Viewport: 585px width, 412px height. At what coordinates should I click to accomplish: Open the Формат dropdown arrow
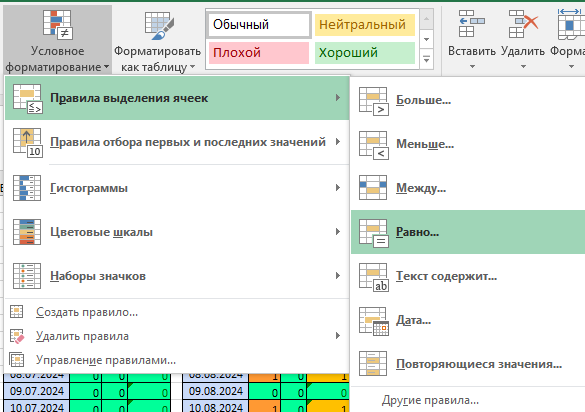point(571,66)
